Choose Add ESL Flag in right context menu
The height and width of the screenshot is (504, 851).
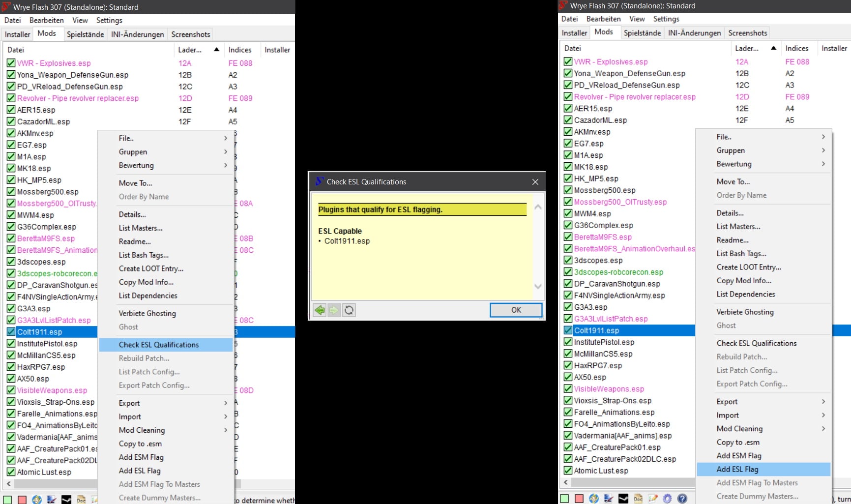tap(764, 469)
